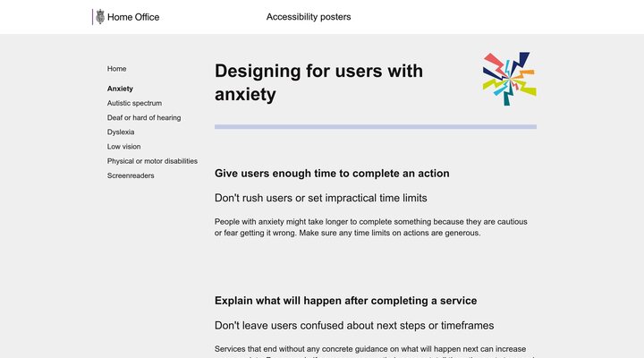Go to Home in the sidebar
This screenshot has width=644, height=358.
coord(116,69)
